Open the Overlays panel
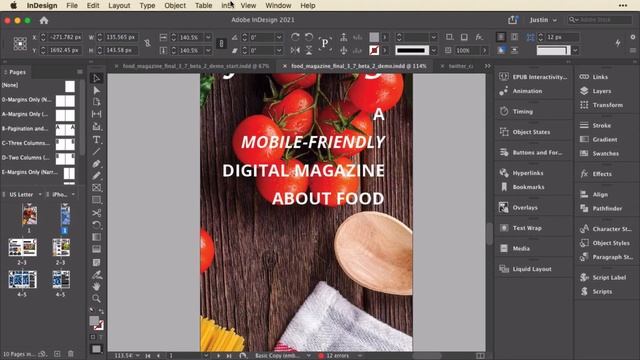Image resolution: width=640 pixels, height=360 pixels. (518, 207)
